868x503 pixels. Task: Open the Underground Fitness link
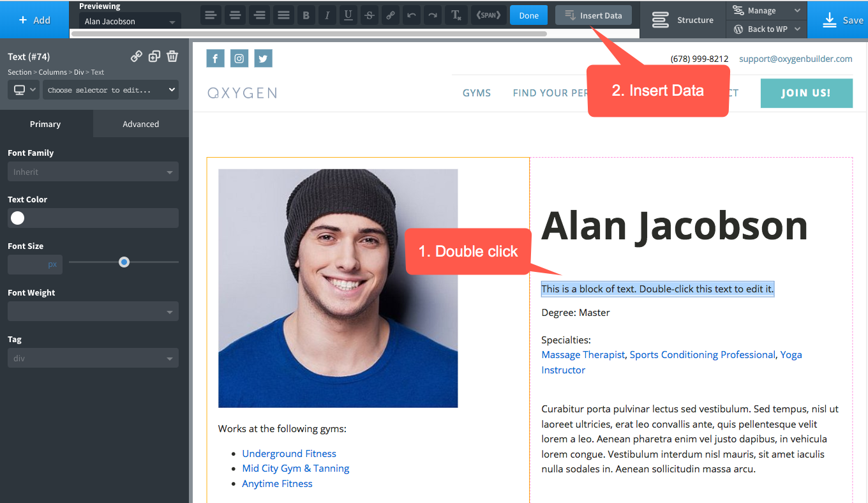tap(289, 454)
